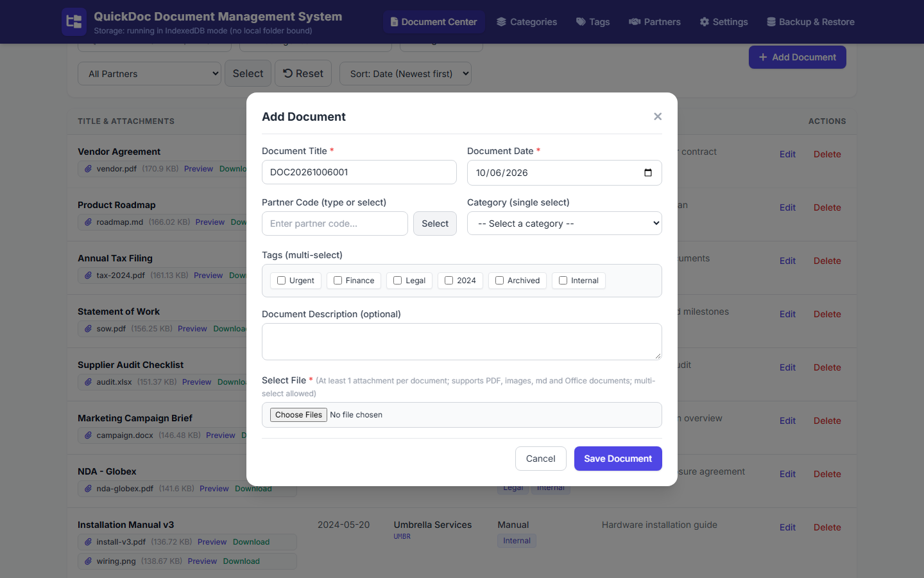
Task: Edit the NDA - Globex row
Action: click(787, 474)
